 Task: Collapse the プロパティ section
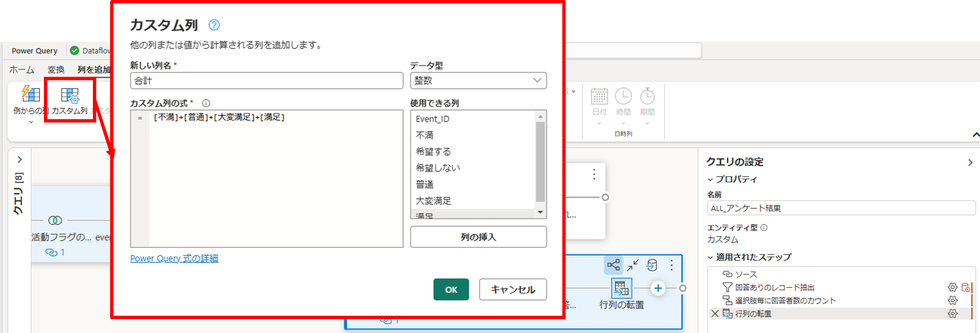(710, 179)
